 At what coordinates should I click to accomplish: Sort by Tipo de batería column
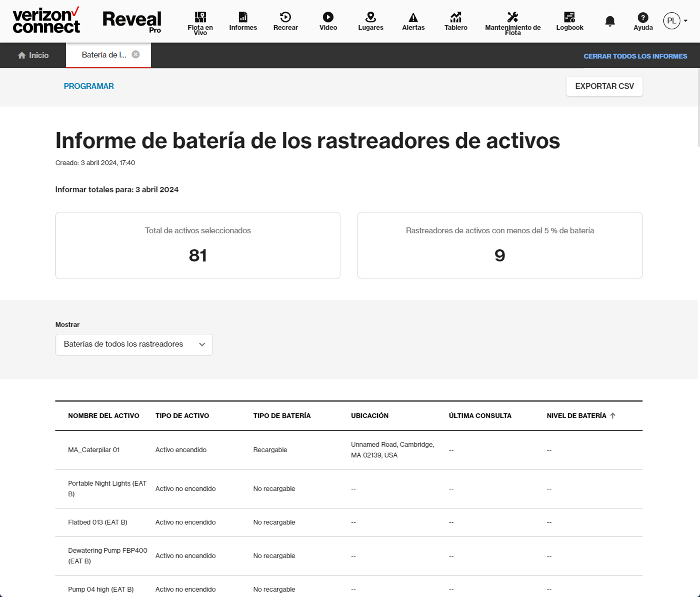coord(282,416)
